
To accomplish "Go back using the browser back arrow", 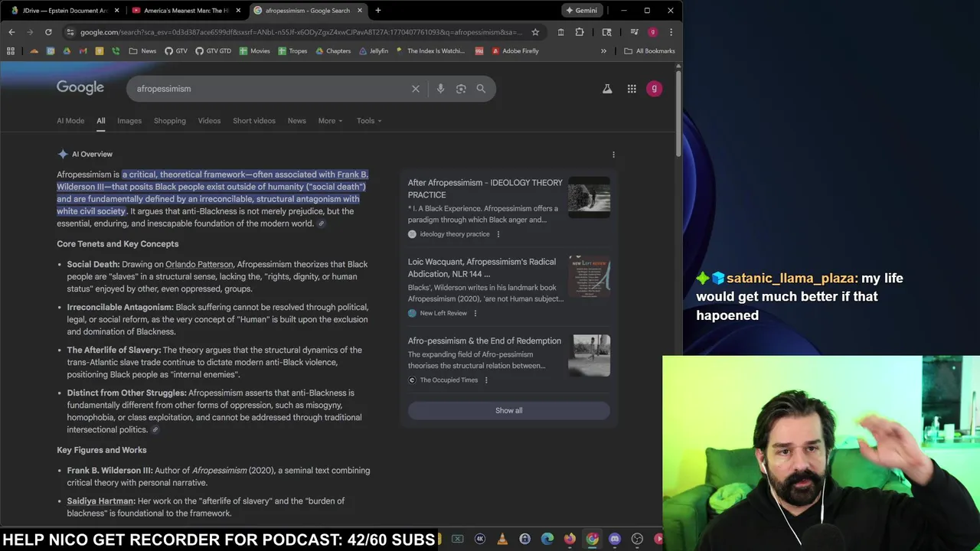I will pyautogui.click(x=11, y=32).
